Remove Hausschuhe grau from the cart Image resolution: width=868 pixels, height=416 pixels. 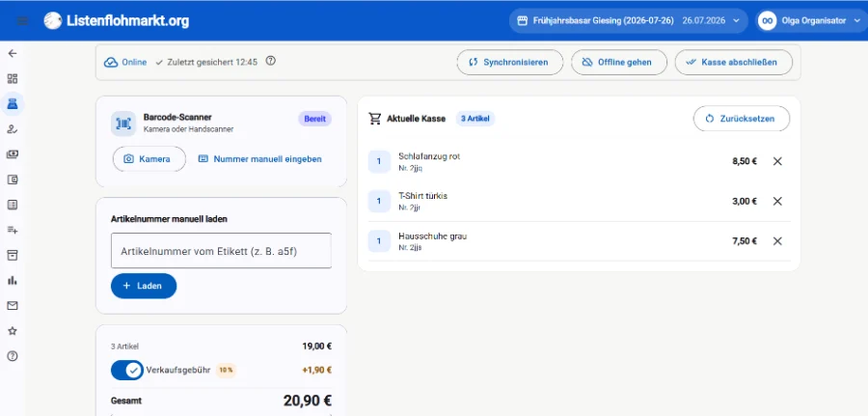(777, 241)
